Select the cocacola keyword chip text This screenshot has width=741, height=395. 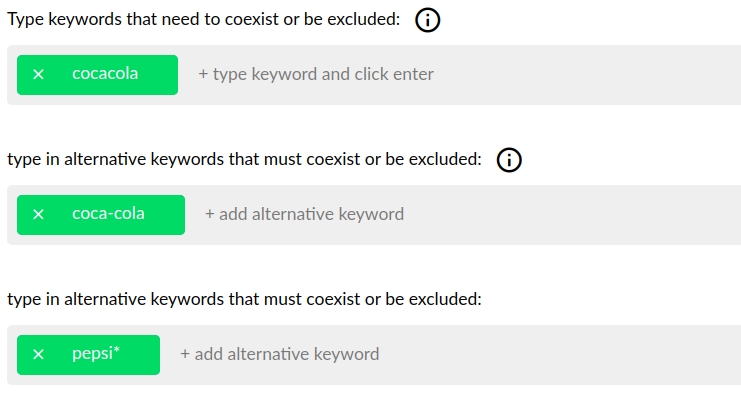(105, 74)
